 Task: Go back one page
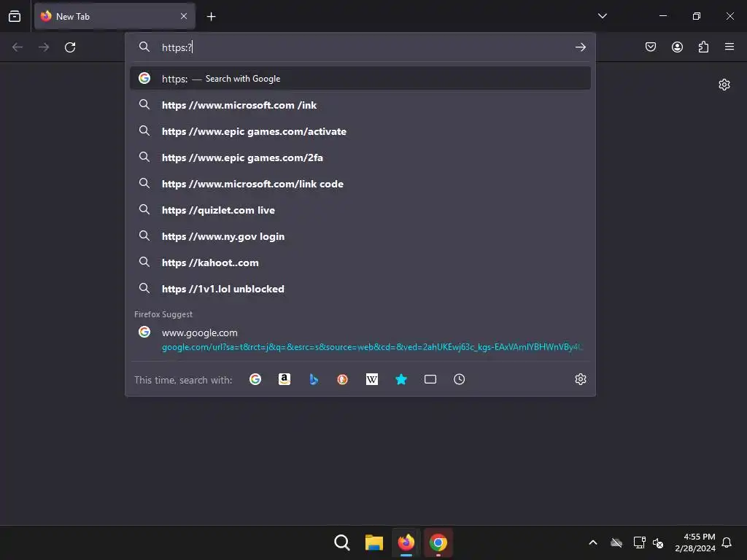click(18, 47)
